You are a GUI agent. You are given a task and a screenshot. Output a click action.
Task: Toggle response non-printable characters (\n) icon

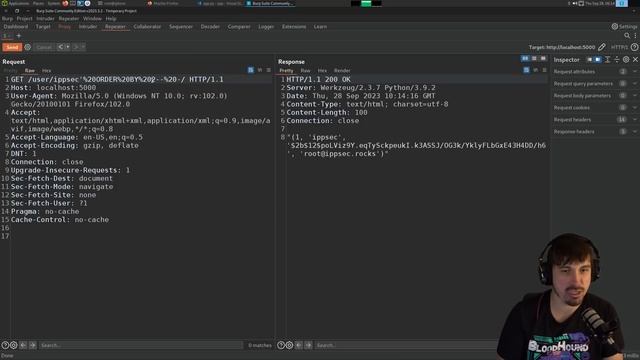(536, 70)
